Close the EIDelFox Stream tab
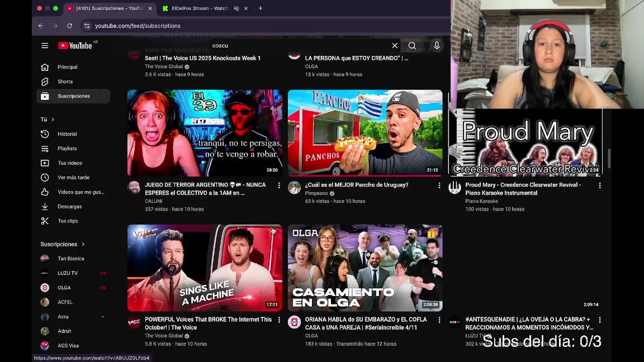644x362 pixels. (x=246, y=9)
